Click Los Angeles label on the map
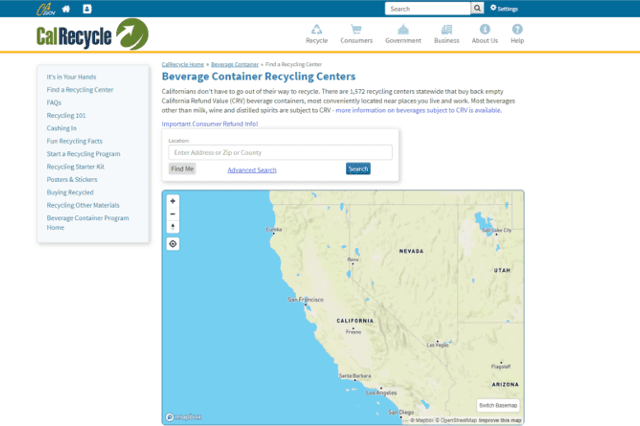Image resolution: width=640 pixels, height=426 pixels. click(381, 393)
